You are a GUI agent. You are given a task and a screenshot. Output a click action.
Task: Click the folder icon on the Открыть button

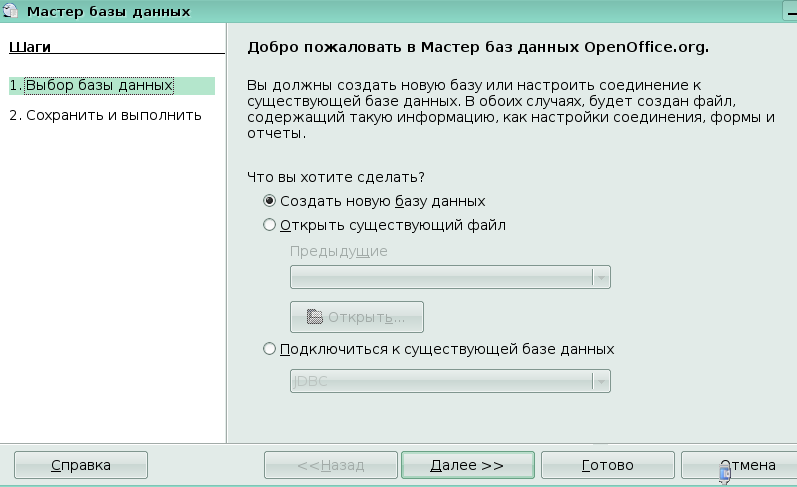click(x=315, y=317)
